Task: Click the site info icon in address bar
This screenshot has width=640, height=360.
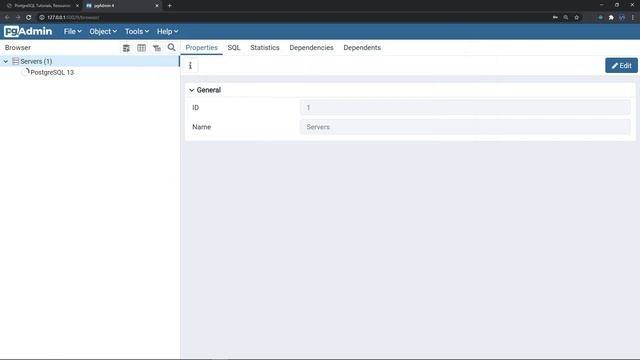Action: (x=42, y=18)
